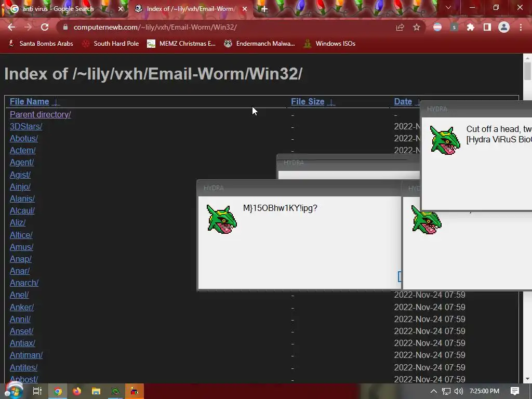This screenshot has height=399, width=532.
Task: Close the anti virus Google Search tab
Action: pyautogui.click(x=121, y=9)
